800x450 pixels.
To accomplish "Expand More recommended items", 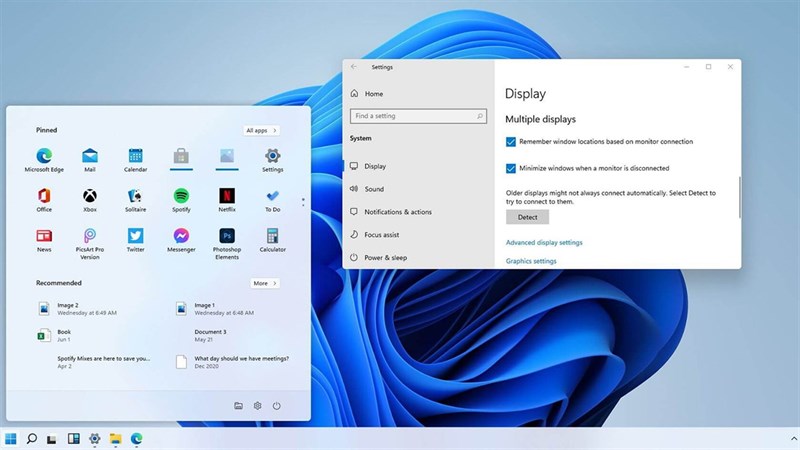I will [264, 283].
